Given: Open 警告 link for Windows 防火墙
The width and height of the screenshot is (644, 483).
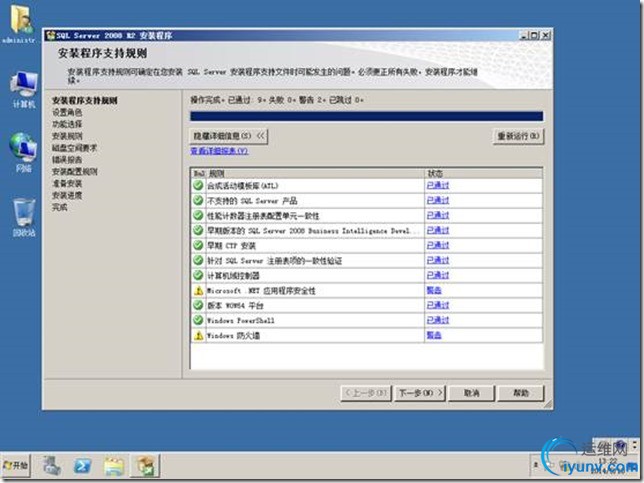Looking at the screenshot, I should tap(434, 336).
